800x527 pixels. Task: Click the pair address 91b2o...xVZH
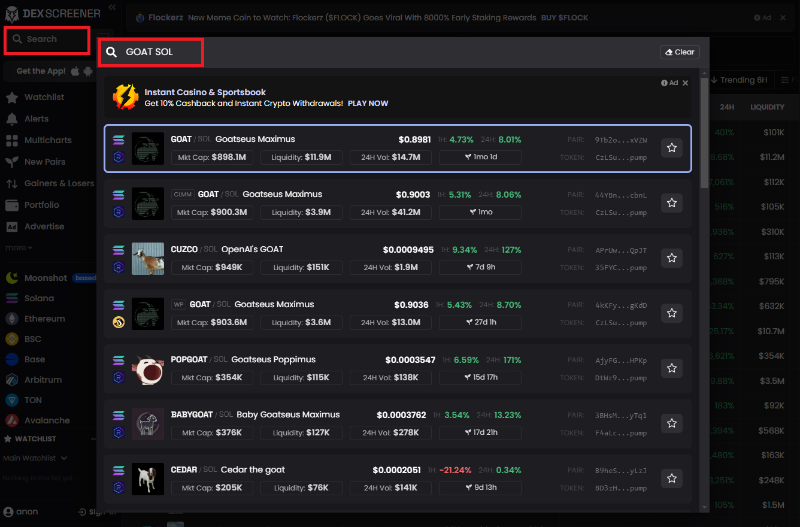pyautogui.click(x=621, y=140)
